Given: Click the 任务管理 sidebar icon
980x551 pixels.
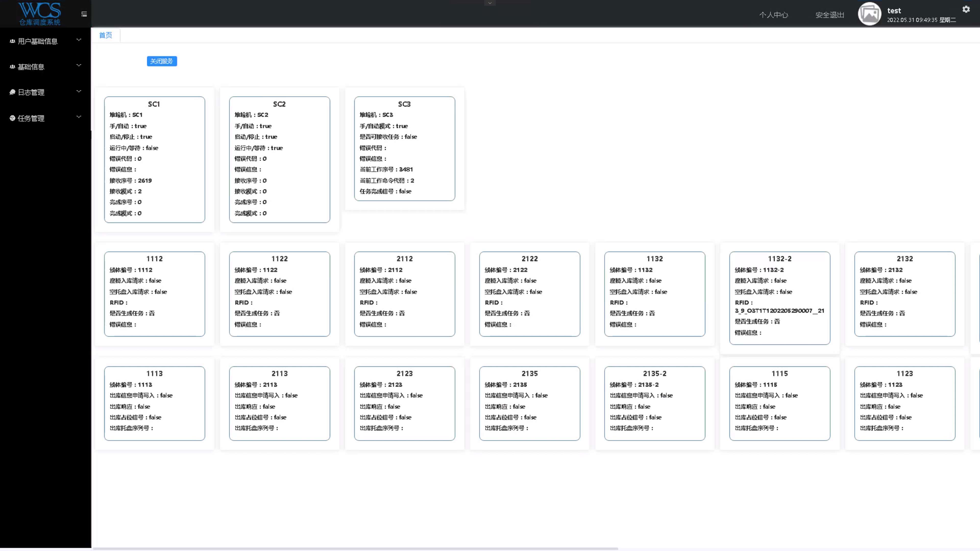Looking at the screenshot, I should coord(13,118).
